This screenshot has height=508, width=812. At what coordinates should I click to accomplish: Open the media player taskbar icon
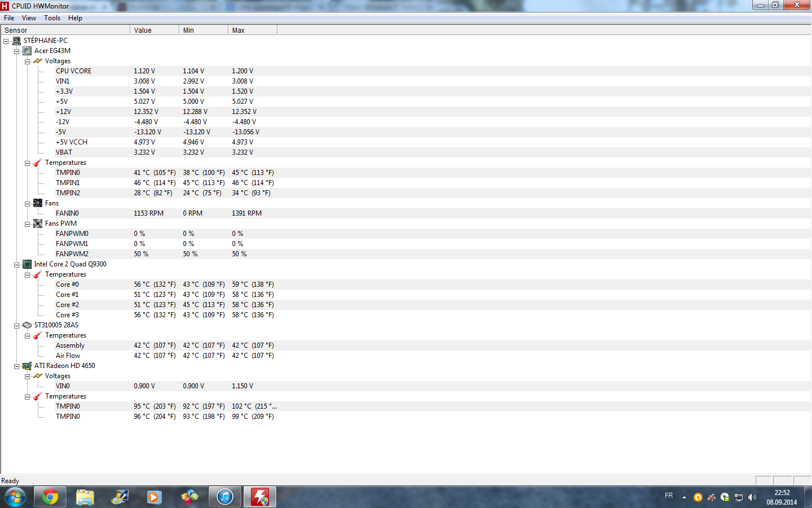[x=155, y=497]
